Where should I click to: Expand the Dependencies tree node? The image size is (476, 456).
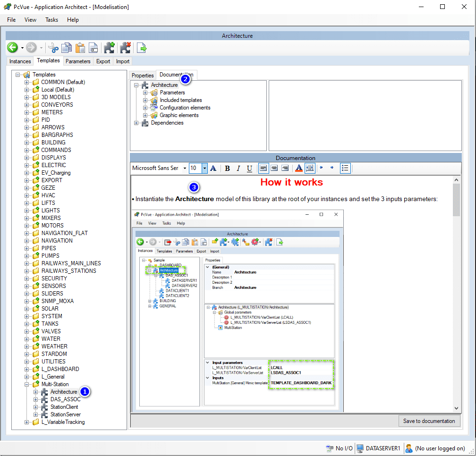tap(136, 123)
